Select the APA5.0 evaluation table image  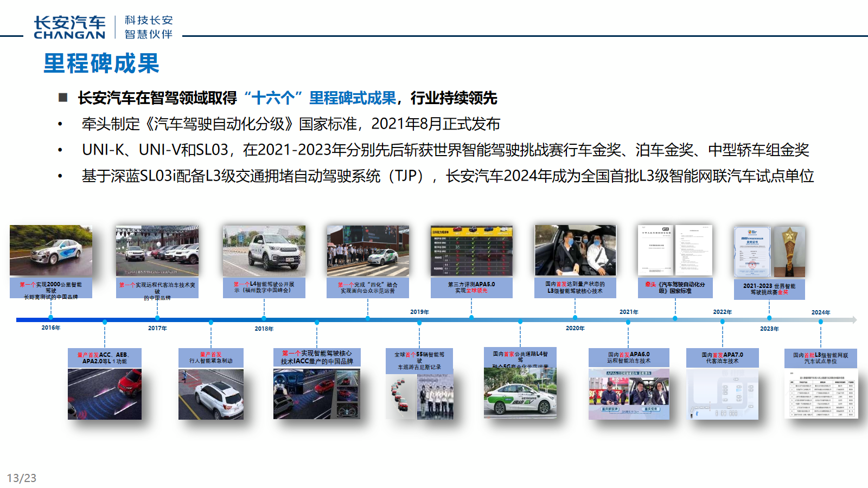(471, 251)
